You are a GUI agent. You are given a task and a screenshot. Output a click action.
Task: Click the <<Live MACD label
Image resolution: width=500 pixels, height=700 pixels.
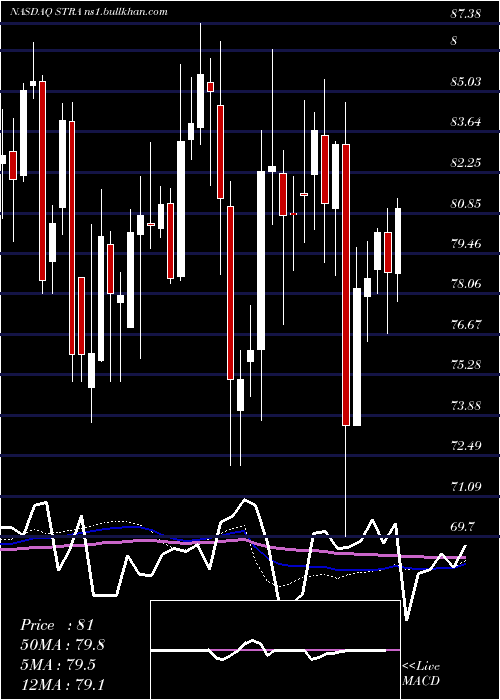421,674
